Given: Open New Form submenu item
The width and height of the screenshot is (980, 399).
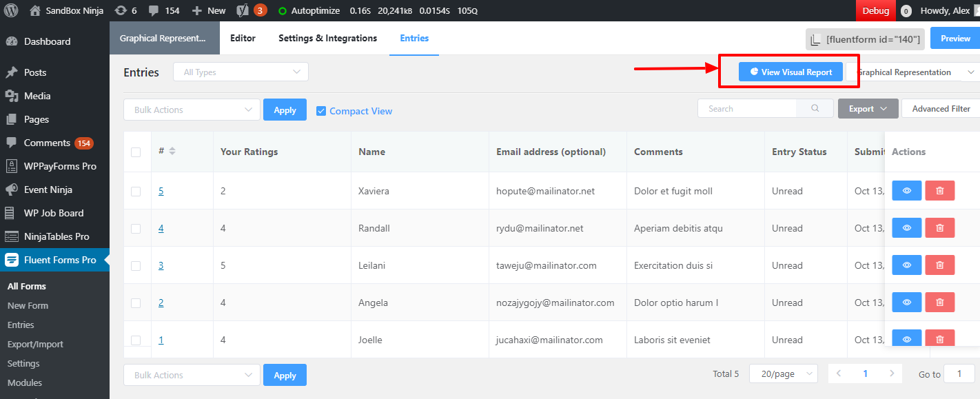Looking at the screenshot, I should coord(28,305).
